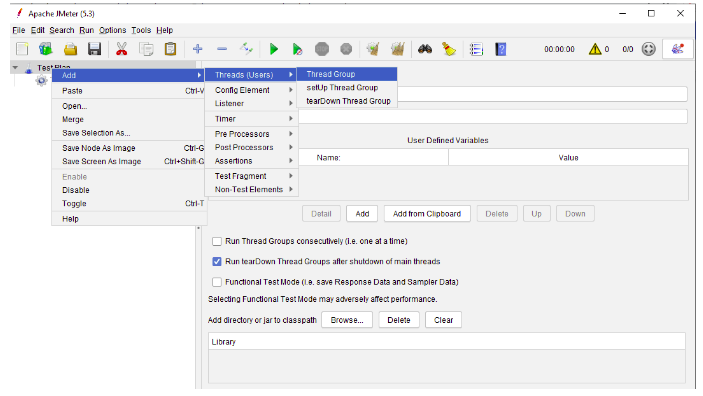Screen dimensions: 703x396
Task: Select Save Screen As Image
Action: tap(129, 162)
